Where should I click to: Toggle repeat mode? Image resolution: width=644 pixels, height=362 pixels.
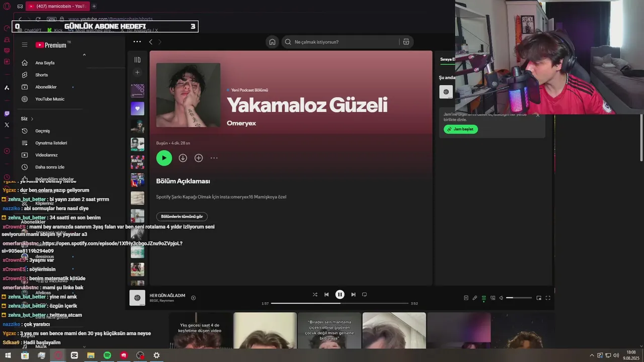coord(365,295)
